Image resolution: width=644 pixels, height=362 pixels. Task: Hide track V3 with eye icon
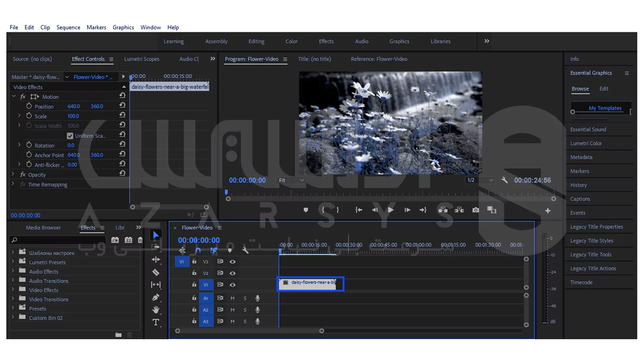pyautogui.click(x=232, y=262)
